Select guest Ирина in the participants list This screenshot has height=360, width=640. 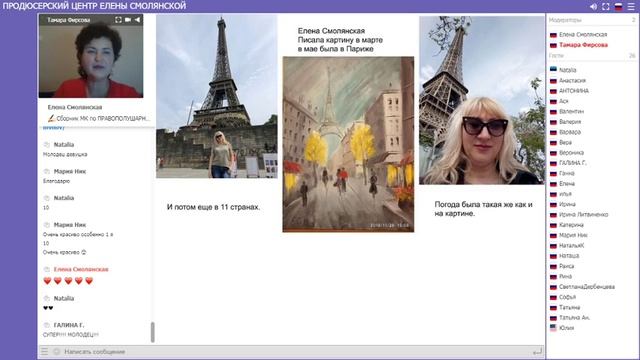[567, 204]
